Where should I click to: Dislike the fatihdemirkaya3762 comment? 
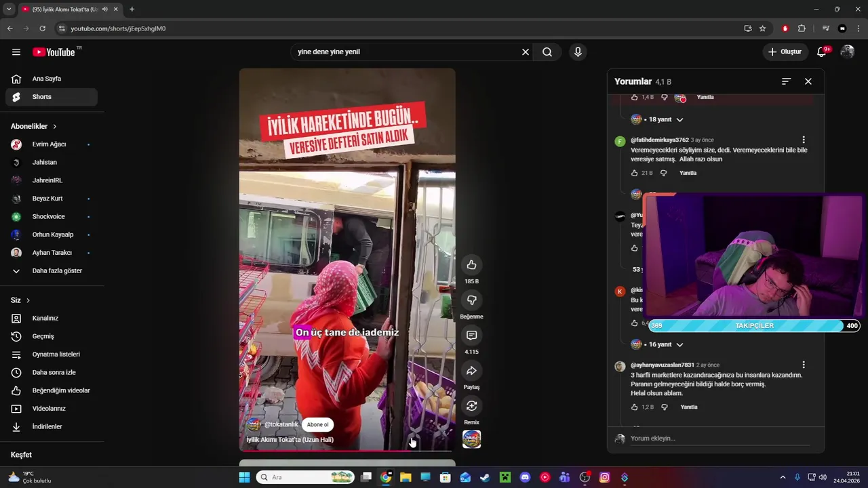(664, 173)
